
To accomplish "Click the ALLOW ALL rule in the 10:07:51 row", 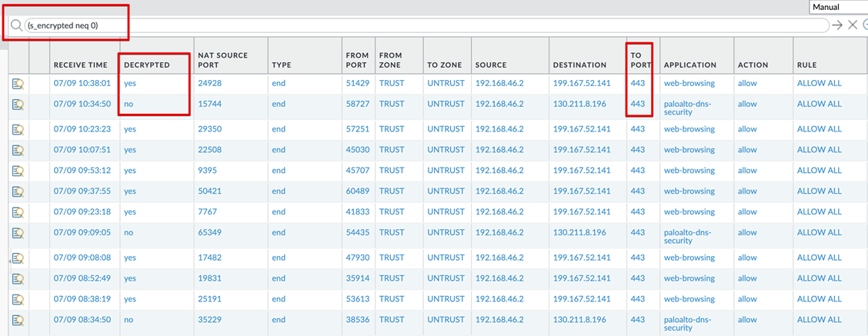I will pyautogui.click(x=819, y=150).
